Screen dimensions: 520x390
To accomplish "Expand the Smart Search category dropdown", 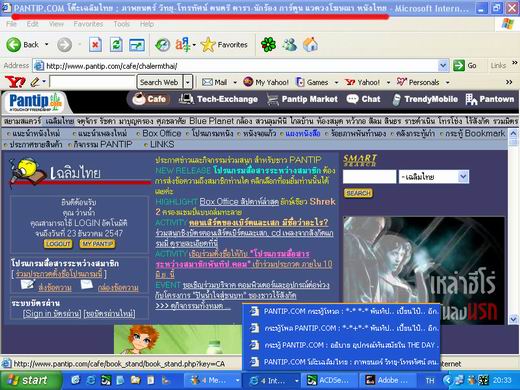I will pyautogui.click(x=463, y=176).
